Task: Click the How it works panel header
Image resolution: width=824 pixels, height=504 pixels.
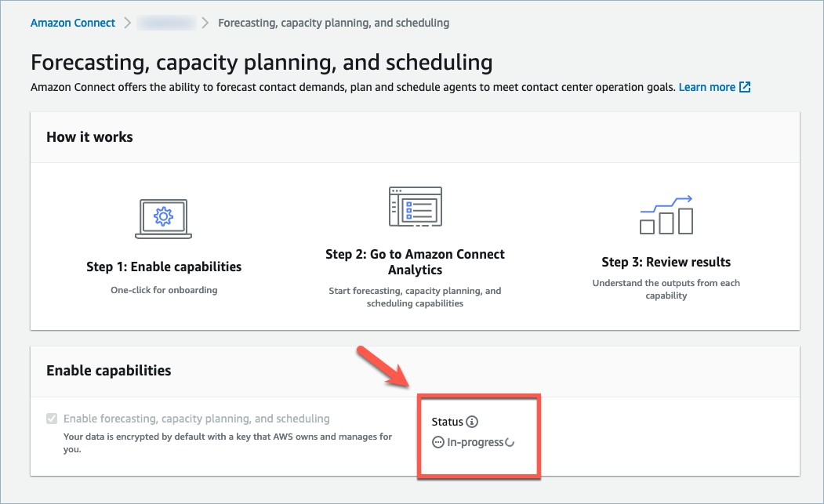Action: pos(89,137)
